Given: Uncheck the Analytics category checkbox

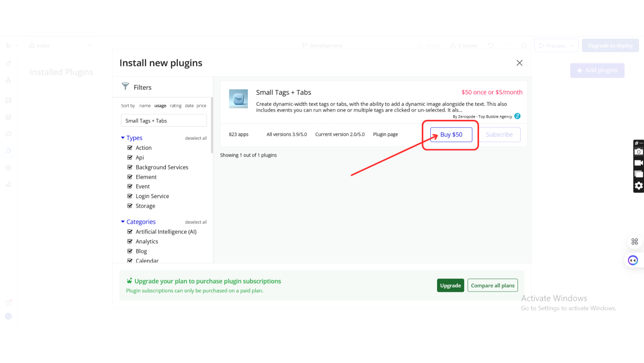Looking at the screenshot, I should pyautogui.click(x=130, y=241).
